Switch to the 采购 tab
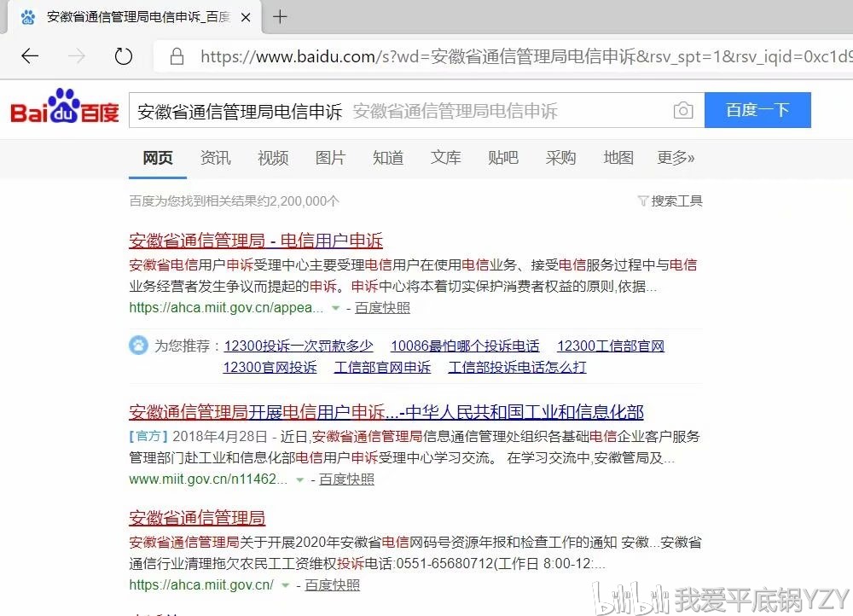The width and height of the screenshot is (853, 616). (x=561, y=158)
